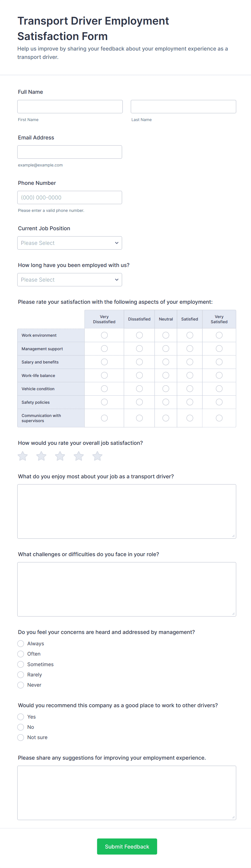Select Sometimes for concerns heard by management
Screen dimensions: 251x868
21,664
